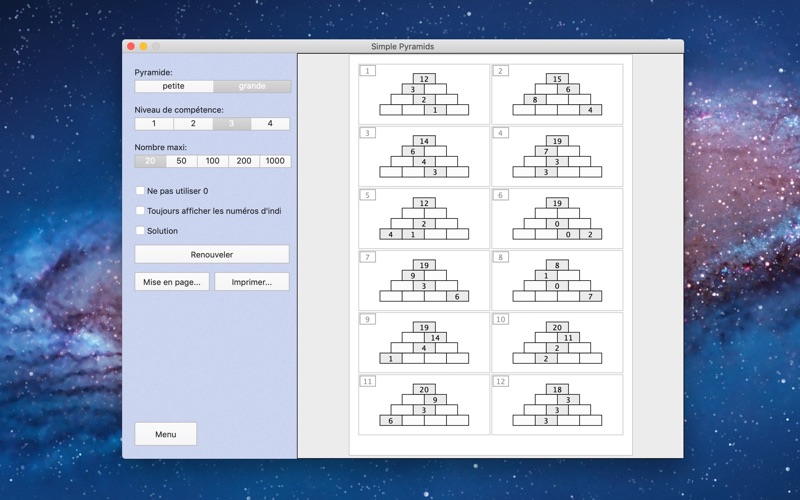Open 'Mise en page...' dialog

[x=172, y=282]
